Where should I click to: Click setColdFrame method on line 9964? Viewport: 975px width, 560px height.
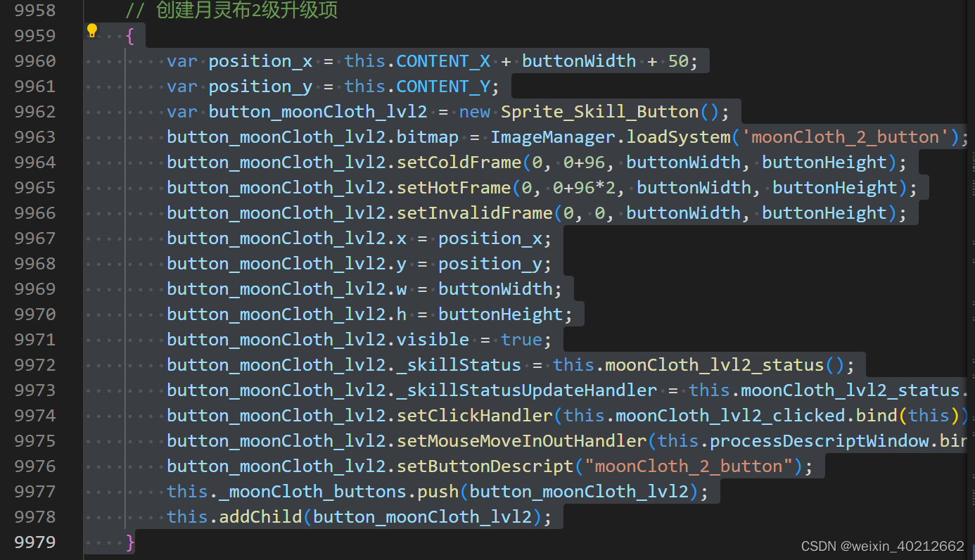tap(459, 163)
